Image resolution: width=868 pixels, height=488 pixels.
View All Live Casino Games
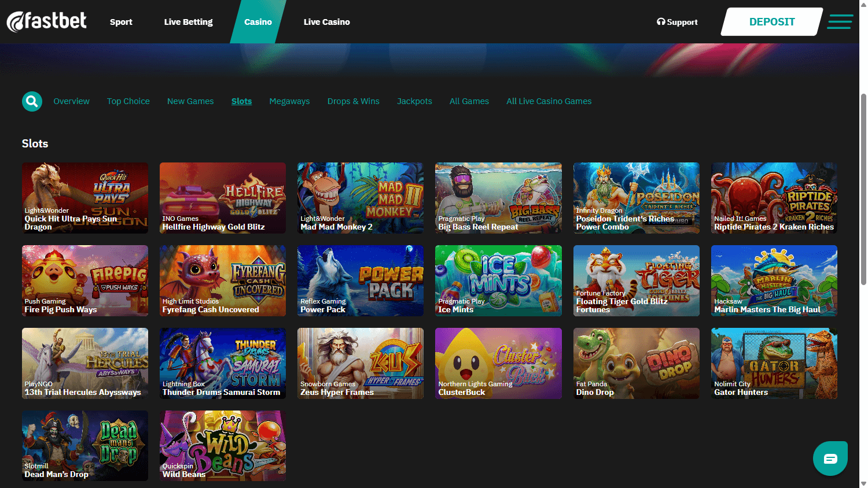pyautogui.click(x=549, y=101)
